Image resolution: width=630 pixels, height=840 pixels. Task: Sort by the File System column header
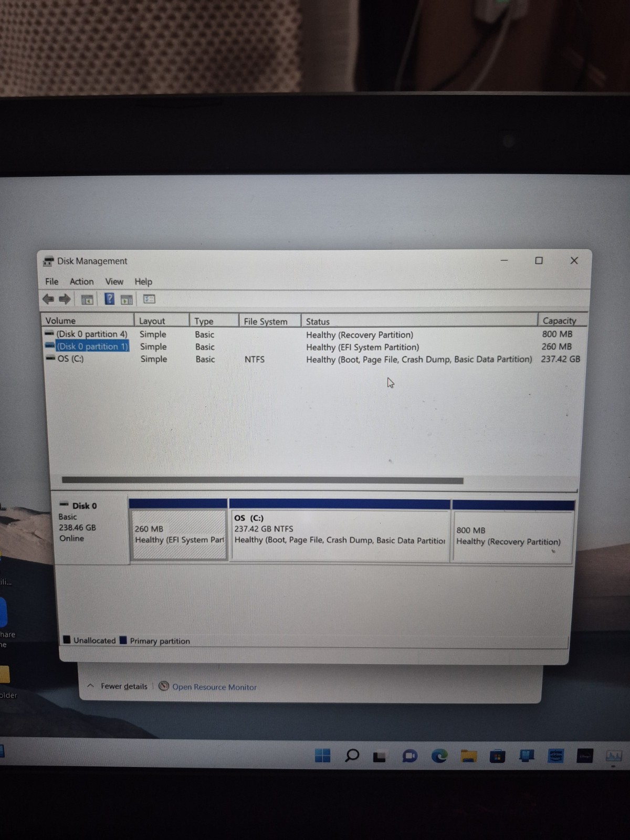(270, 321)
